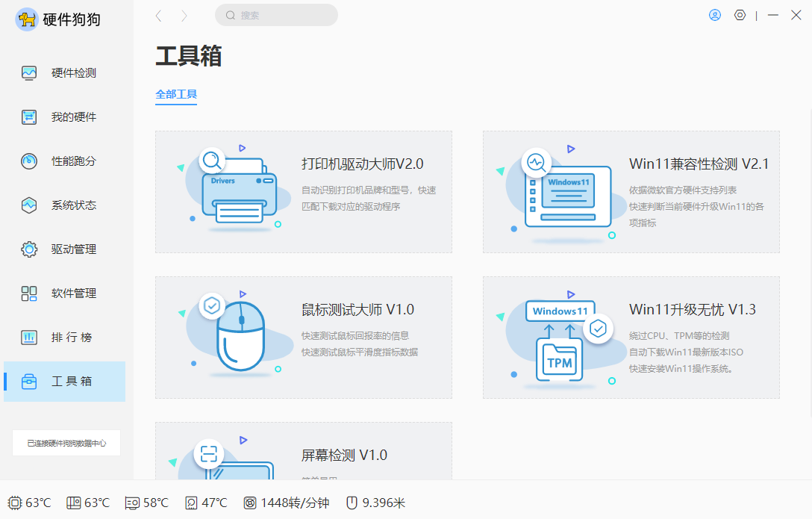Click the 驱动管理 gear icon

29,249
